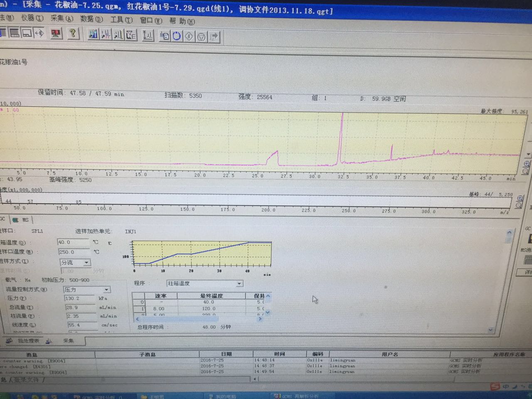Viewport: 532px width, 399px height.
Task: Click the diamond start toolbar icon
Action: tap(189, 37)
